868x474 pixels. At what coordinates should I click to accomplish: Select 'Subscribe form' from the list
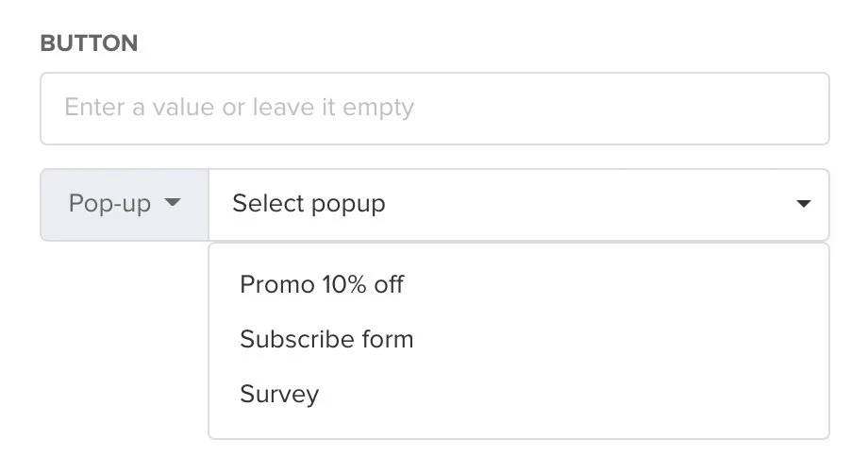pos(326,339)
